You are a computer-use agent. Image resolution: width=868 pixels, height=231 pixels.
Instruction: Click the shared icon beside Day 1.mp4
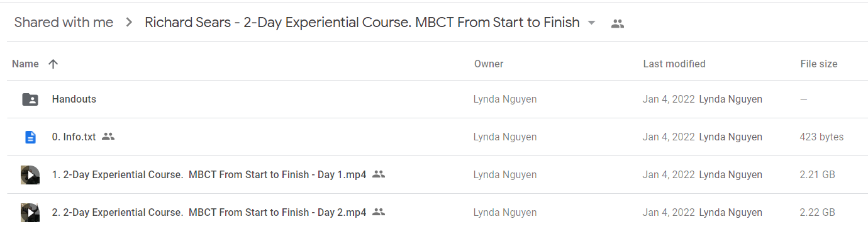click(378, 174)
